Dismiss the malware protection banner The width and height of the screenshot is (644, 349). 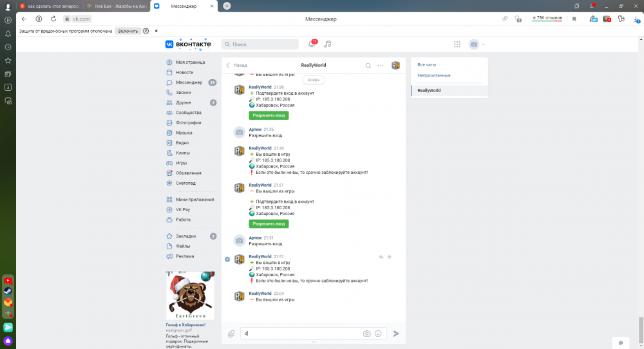pos(156,31)
